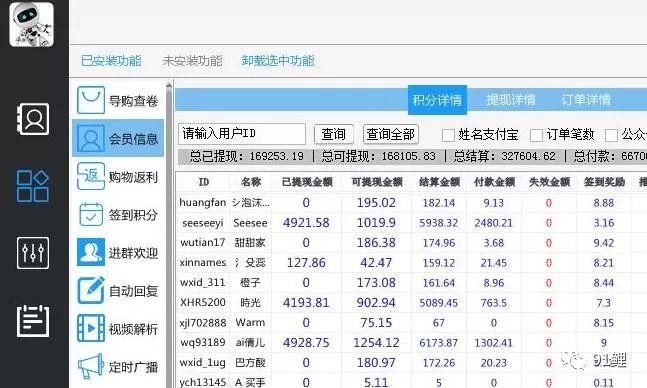This screenshot has width=647, height=388.
Task: Sort by 已提现金额 column header
Action: 307,182
